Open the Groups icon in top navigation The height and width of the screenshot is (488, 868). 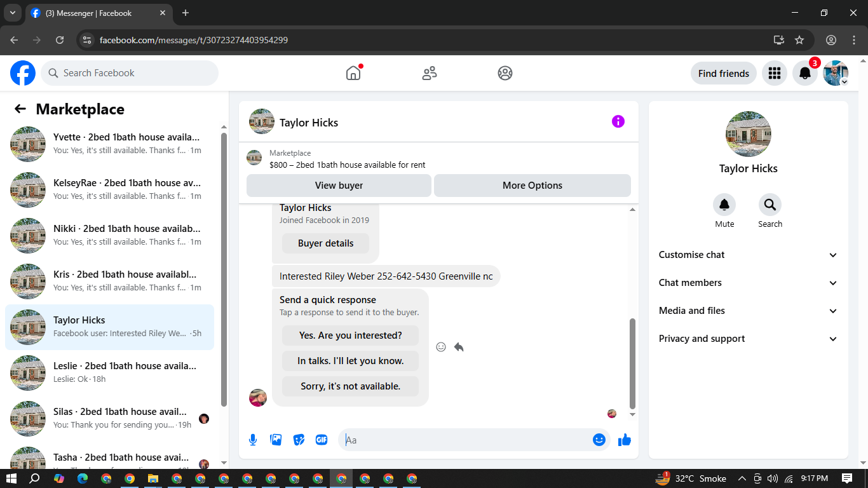point(505,73)
